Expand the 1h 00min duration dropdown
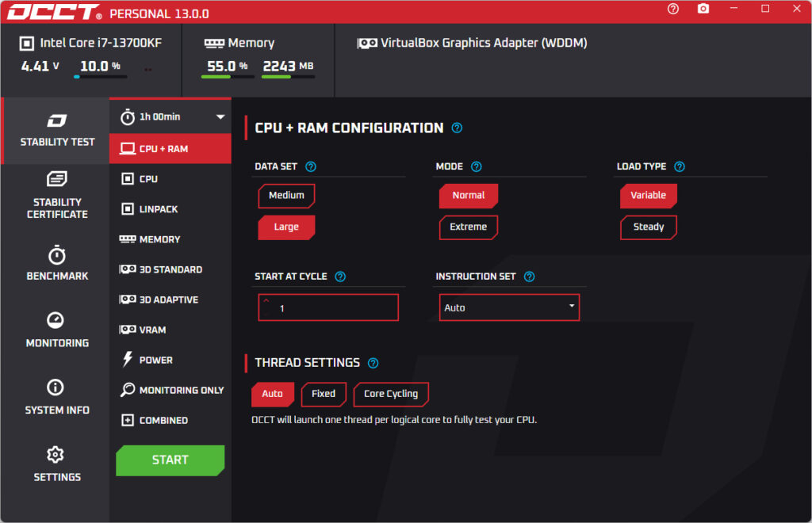Viewport: 812px width, 523px height. [x=220, y=117]
